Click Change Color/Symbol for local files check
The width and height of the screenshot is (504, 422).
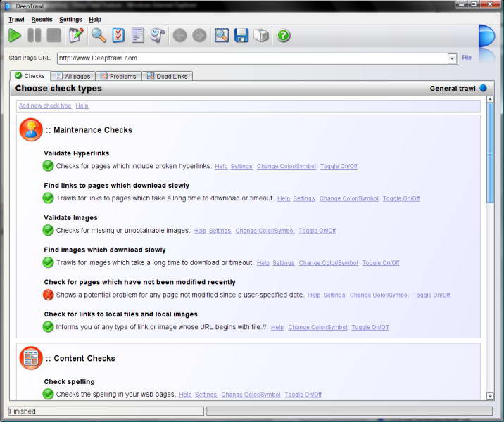pyautogui.click(x=317, y=327)
